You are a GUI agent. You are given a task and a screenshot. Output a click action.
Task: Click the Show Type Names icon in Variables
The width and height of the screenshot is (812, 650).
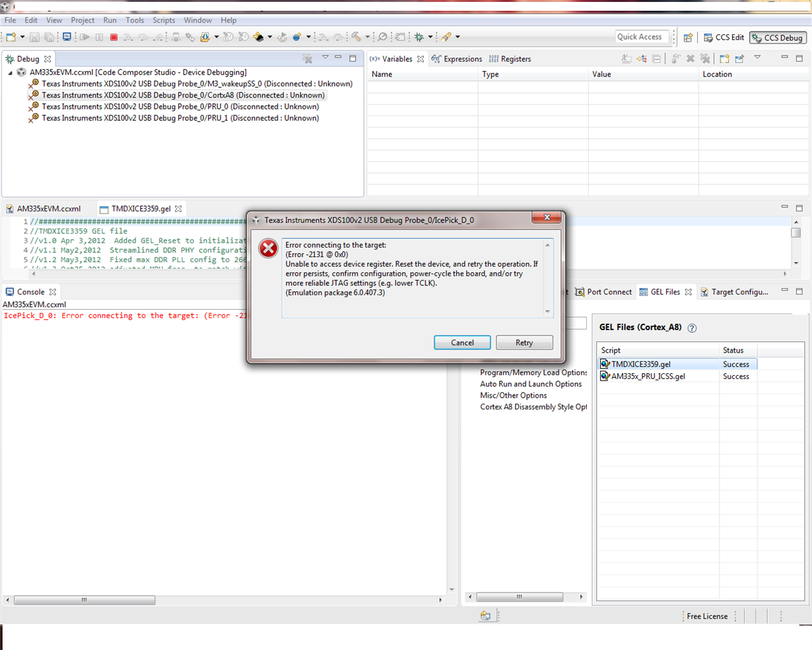(x=626, y=59)
